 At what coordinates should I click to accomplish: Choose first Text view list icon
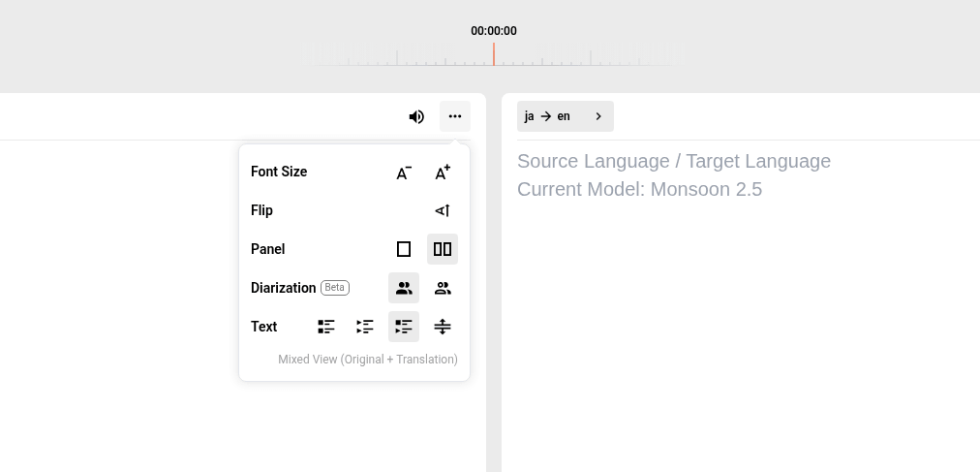[326, 327]
